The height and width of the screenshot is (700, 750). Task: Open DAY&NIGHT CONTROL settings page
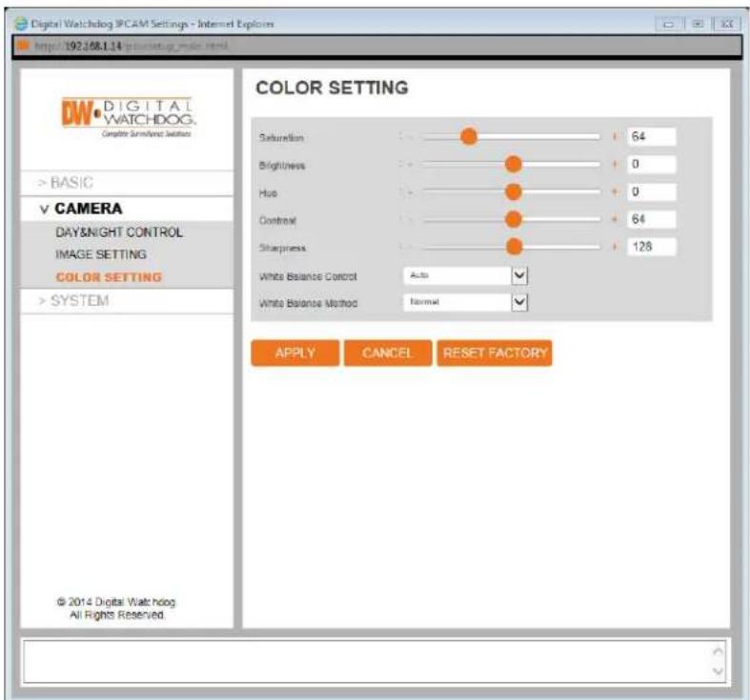coord(119,232)
